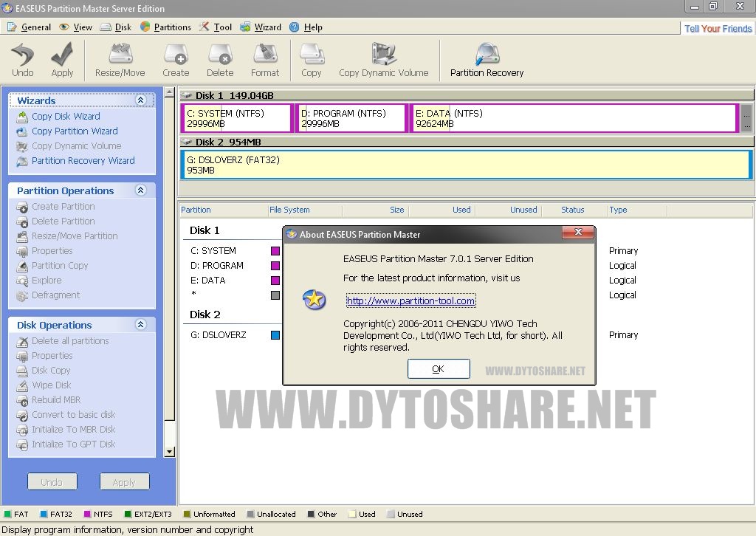The height and width of the screenshot is (536, 756).
Task: Collapse the Wizards panel
Action: point(141,100)
